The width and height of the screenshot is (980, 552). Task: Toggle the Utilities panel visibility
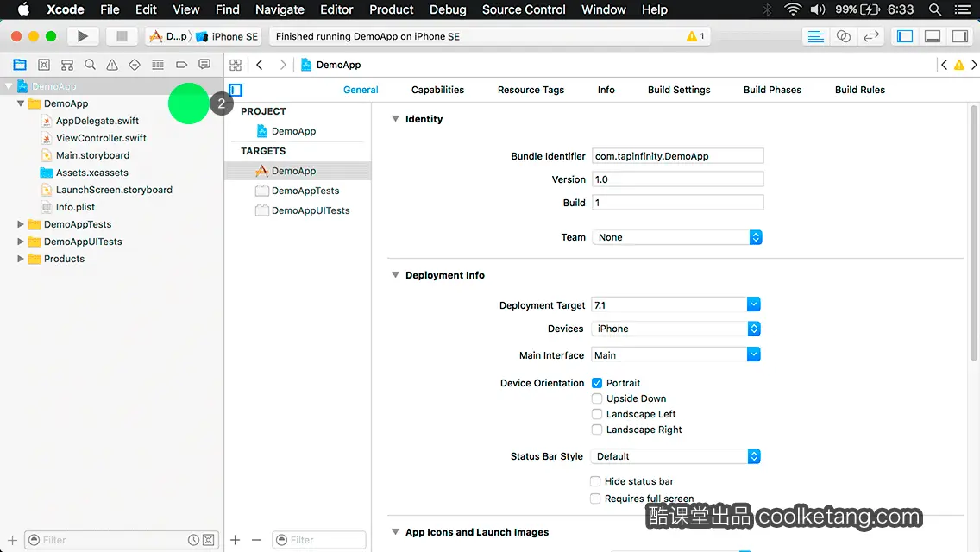click(960, 36)
